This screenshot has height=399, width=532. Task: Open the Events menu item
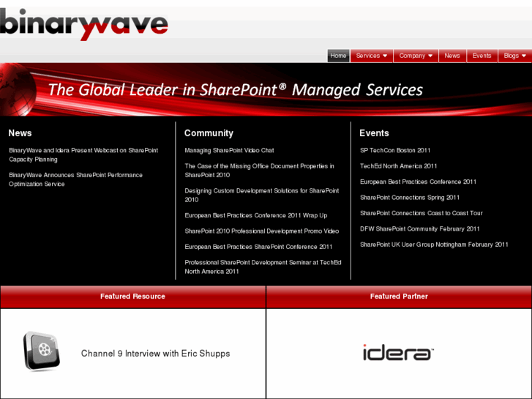(482, 56)
